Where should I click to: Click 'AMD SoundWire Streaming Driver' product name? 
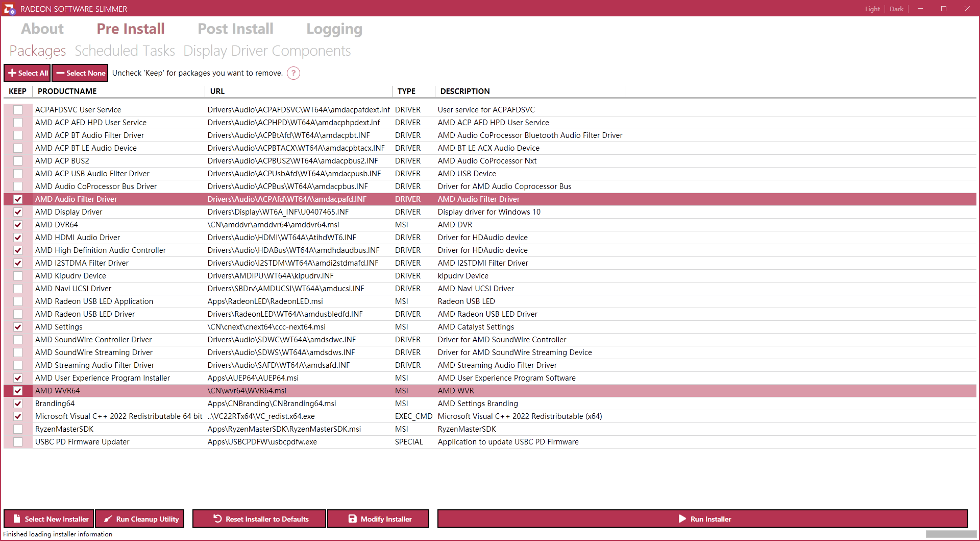(94, 352)
